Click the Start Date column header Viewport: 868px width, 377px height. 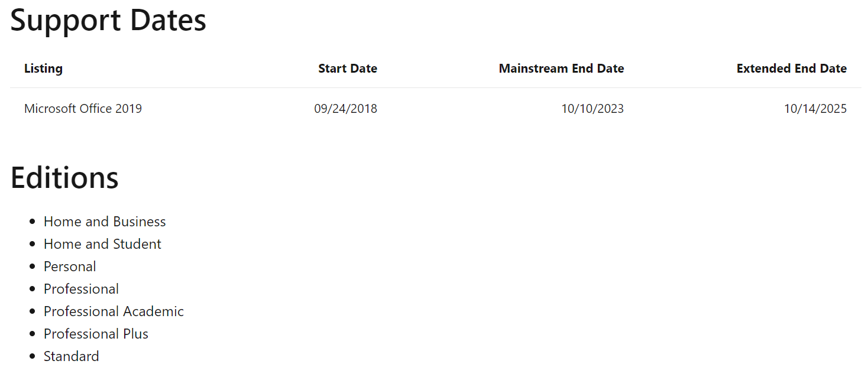click(348, 69)
